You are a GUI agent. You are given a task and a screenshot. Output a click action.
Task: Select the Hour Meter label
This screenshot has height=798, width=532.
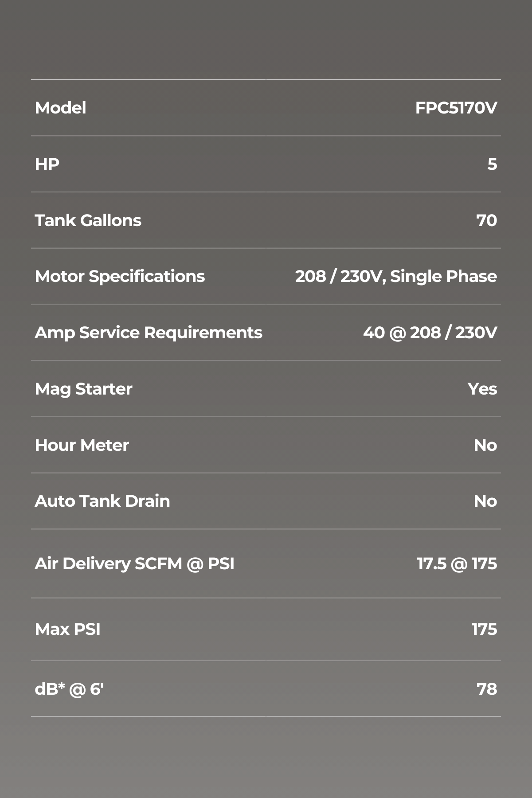pos(82,445)
